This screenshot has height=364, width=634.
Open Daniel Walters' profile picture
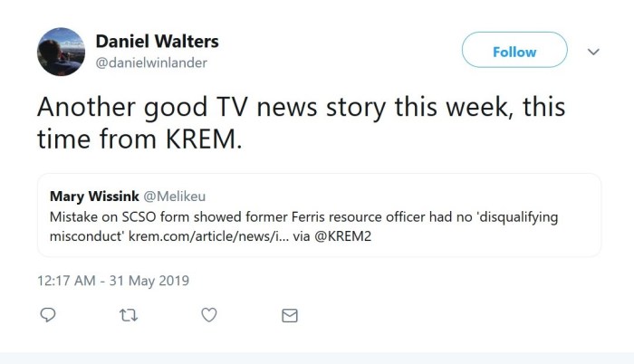pos(61,51)
